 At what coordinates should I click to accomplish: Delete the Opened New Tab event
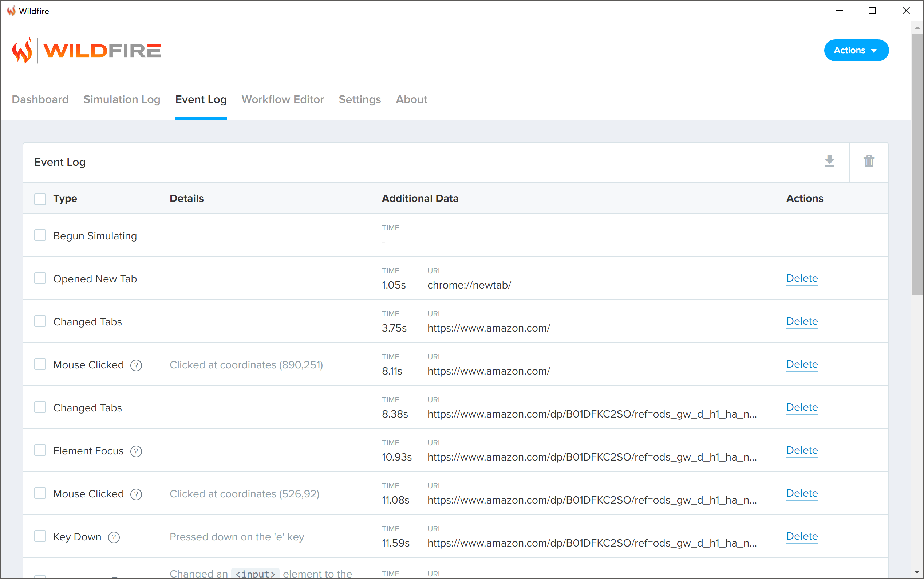(802, 278)
